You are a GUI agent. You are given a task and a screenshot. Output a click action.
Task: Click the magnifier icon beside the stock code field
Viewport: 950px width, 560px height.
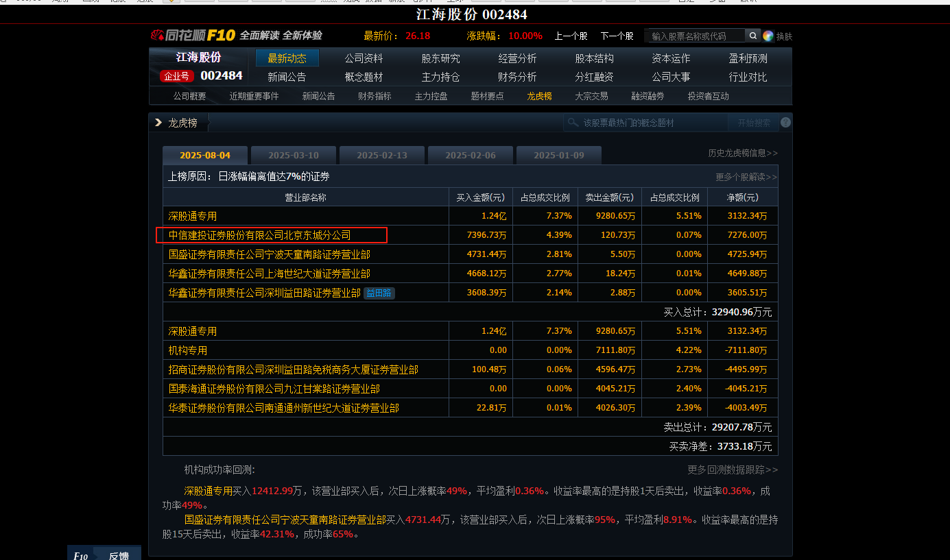pyautogui.click(x=753, y=36)
